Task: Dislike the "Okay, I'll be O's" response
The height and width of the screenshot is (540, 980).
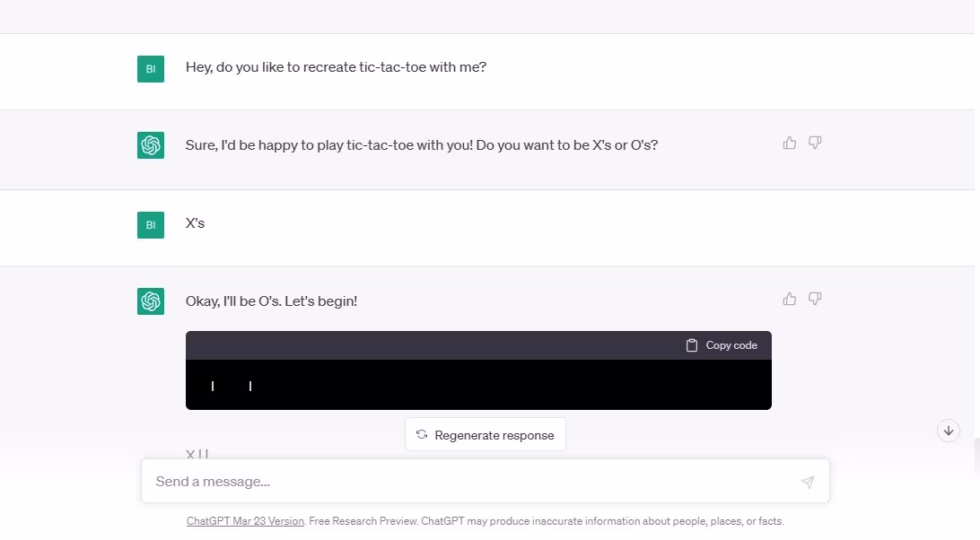Action: 814,299
